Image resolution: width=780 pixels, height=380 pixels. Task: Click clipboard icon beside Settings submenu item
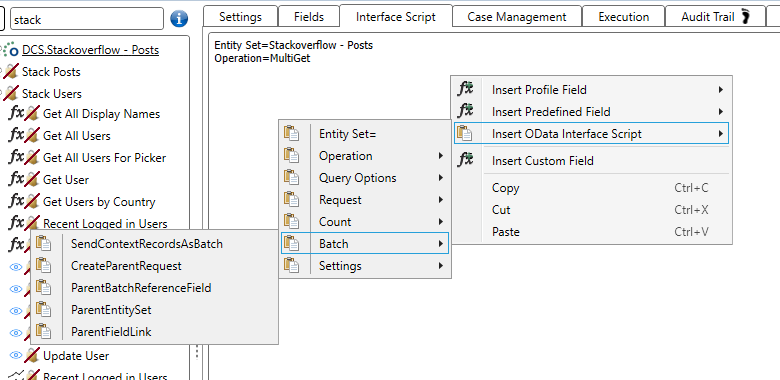click(292, 266)
